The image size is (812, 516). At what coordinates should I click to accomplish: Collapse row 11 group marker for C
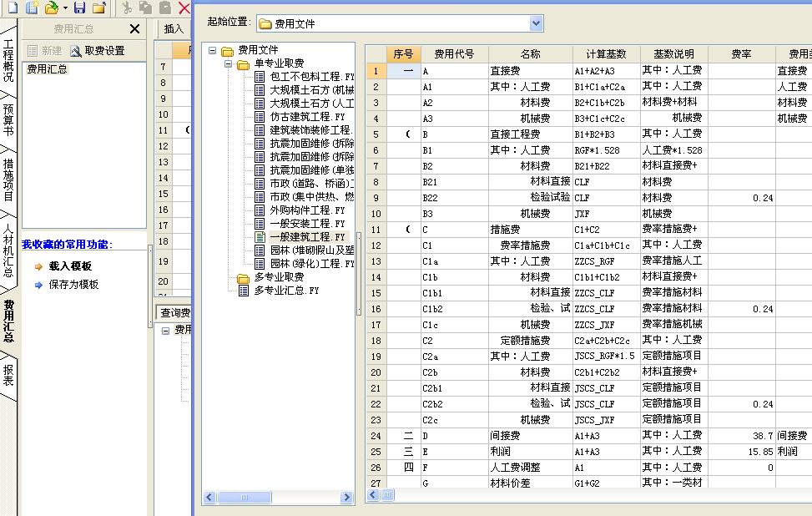coord(408,230)
